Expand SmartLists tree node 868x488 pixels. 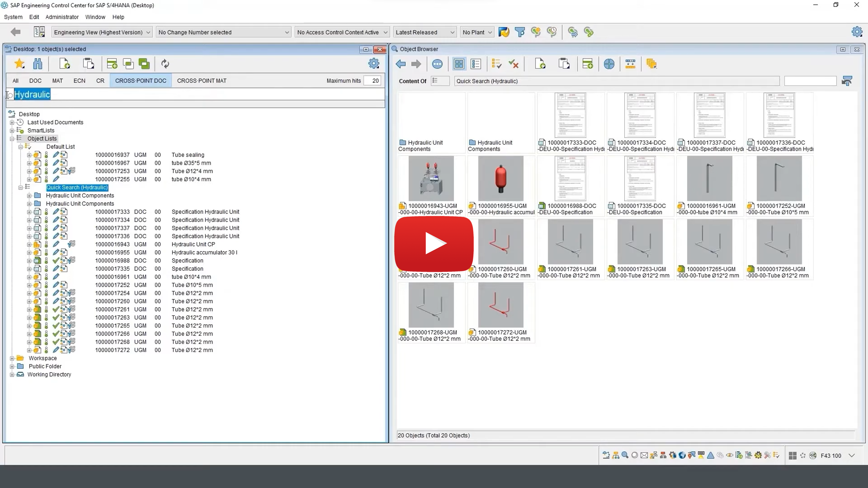pos(12,130)
